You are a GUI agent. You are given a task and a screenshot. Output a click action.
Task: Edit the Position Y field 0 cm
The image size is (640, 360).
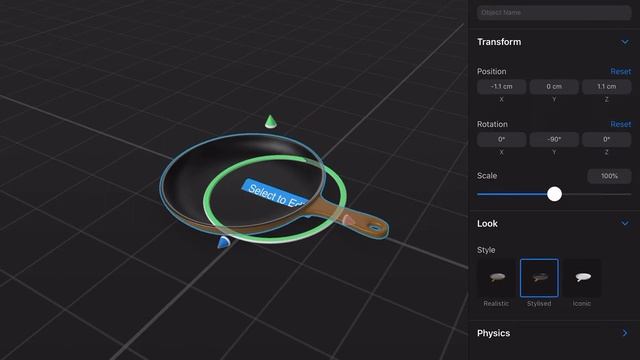pyautogui.click(x=554, y=87)
